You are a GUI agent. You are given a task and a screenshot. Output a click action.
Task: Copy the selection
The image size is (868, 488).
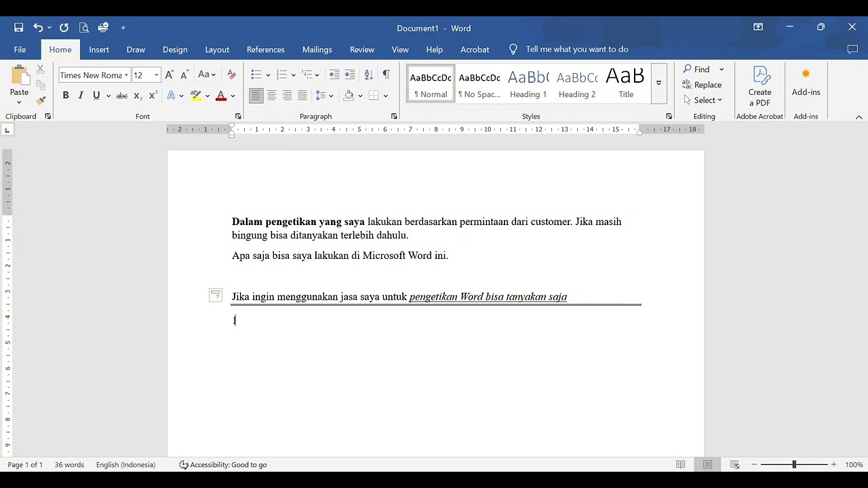(x=41, y=85)
